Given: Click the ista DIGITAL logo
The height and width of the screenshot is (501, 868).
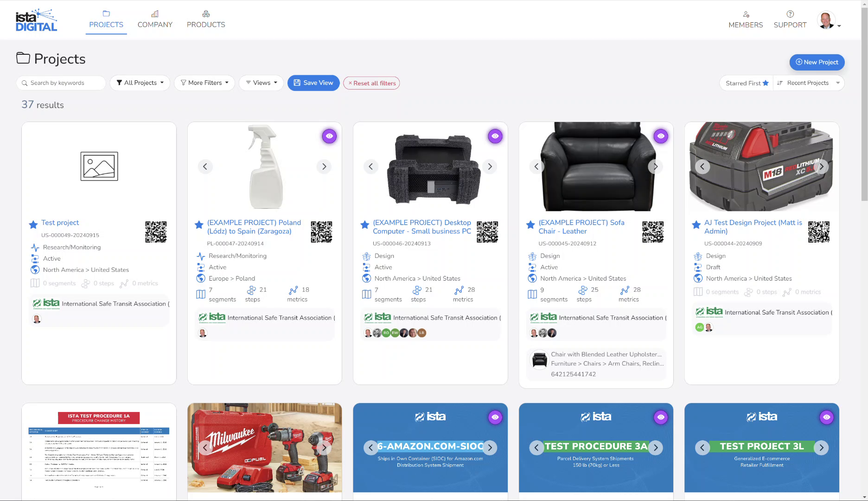Looking at the screenshot, I should coord(36,20).
